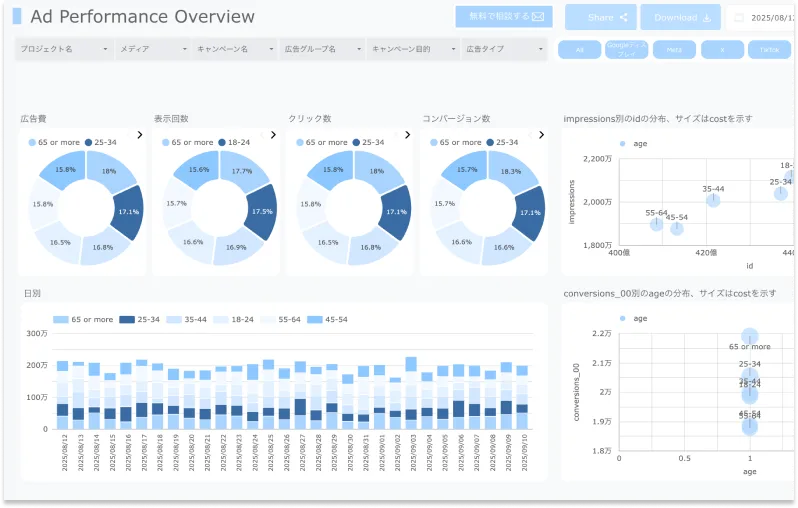Select the TikTok media filter button
The height and width of the screenshot is (508, 798).
[768, 49]
